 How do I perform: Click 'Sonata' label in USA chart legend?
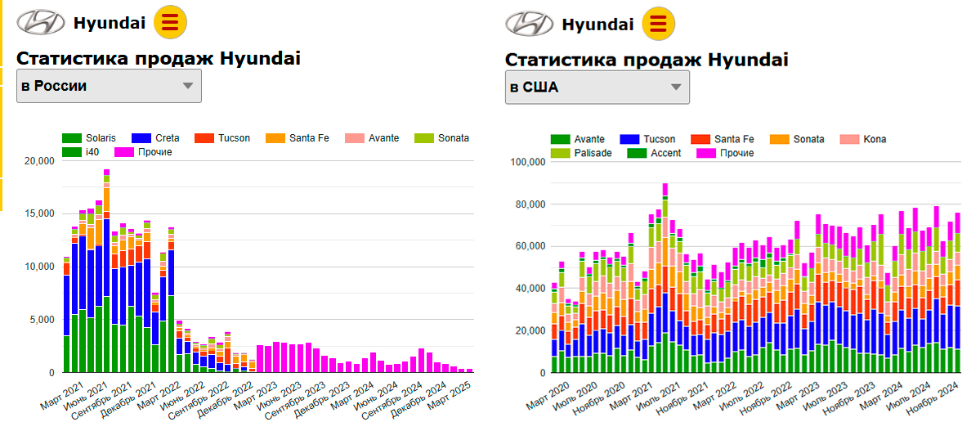(808, 139)
